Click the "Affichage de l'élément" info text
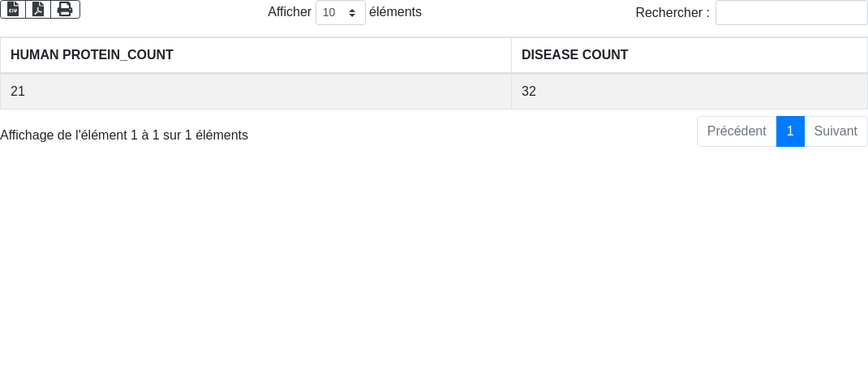 coord(124,135)
